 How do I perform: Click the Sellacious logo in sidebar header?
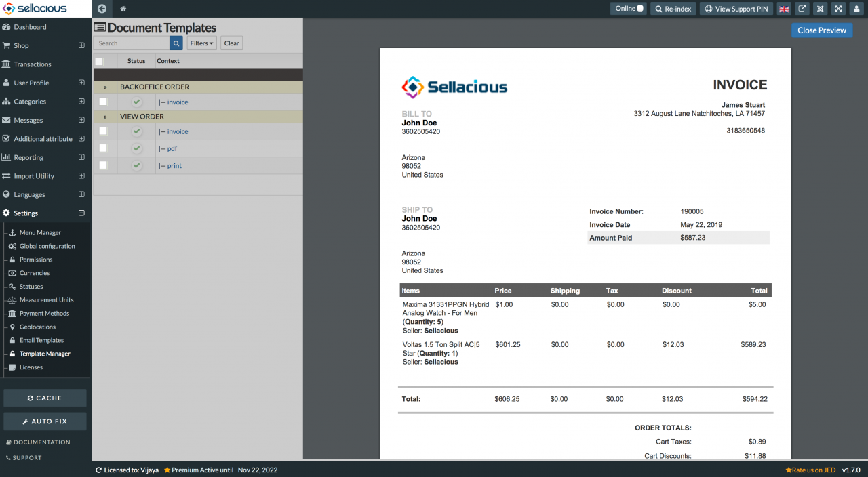pos(35,9)
